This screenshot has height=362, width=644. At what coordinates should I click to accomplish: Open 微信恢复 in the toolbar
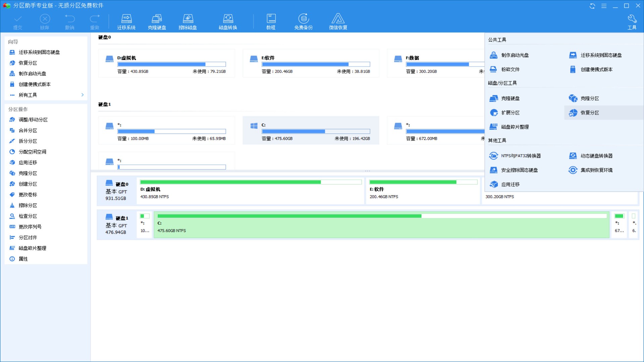click(x=338, y=22)
